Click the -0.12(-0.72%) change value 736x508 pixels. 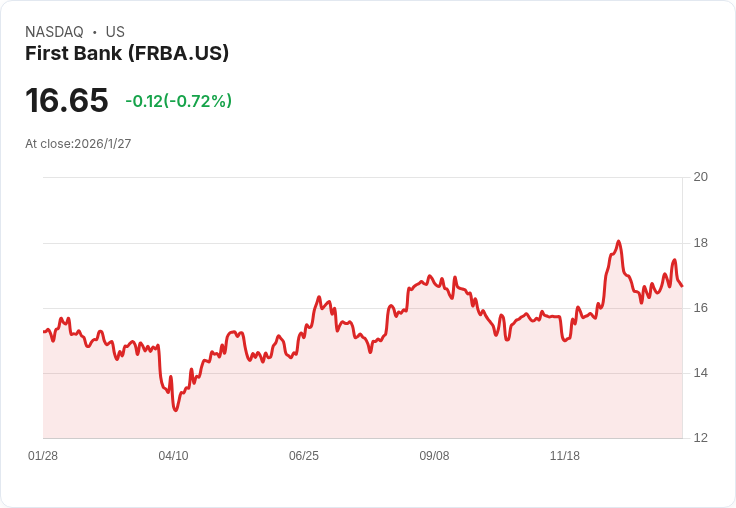point(178,101)
